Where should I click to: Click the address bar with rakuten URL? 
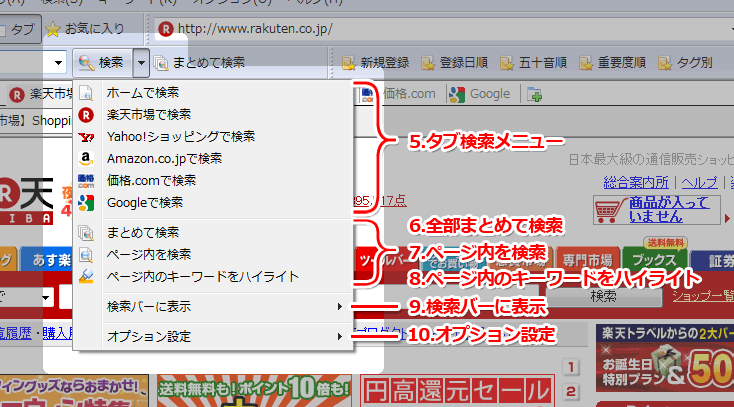[440, 29]
